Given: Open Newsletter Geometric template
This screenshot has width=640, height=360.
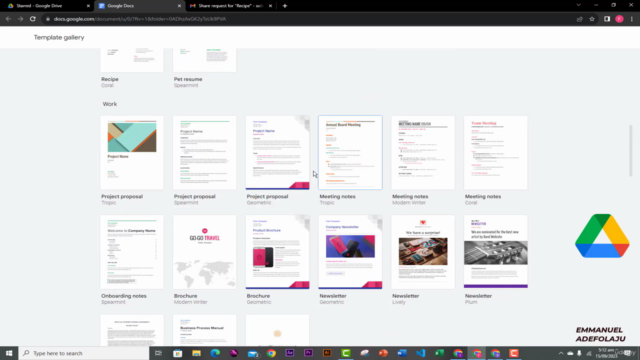Looking at the screenshot, I should pyautogui.click(x=350, y=252).
